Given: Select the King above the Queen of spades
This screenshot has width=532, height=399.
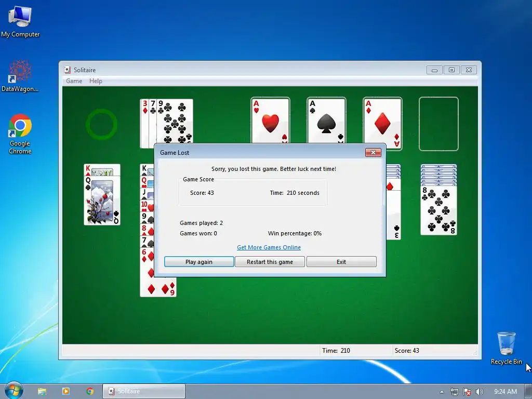Looking at the screenshot, I should (x=102, y=170).
